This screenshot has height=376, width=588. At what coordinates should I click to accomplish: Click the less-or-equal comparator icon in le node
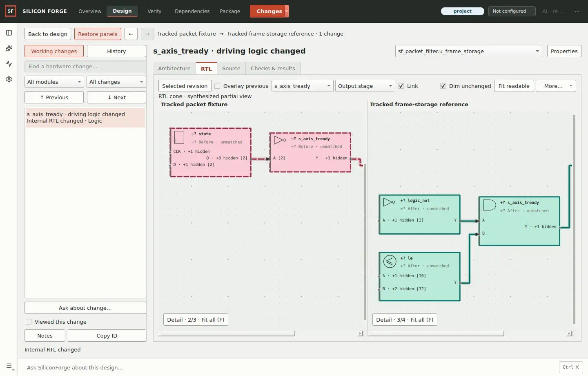click(390, 261)
